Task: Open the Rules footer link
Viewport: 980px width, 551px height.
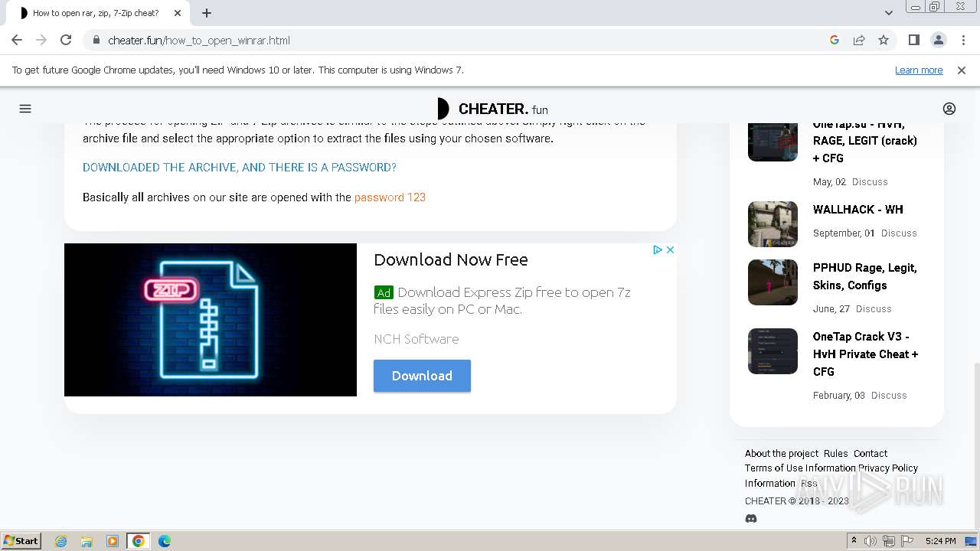Action: pyautogui.click(x=836, y=453)
